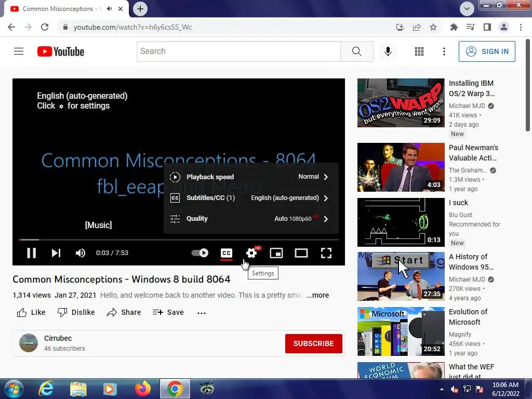Dislike the video
The height and width of the screenshot is (399, 532).
[x=76, y=312]
